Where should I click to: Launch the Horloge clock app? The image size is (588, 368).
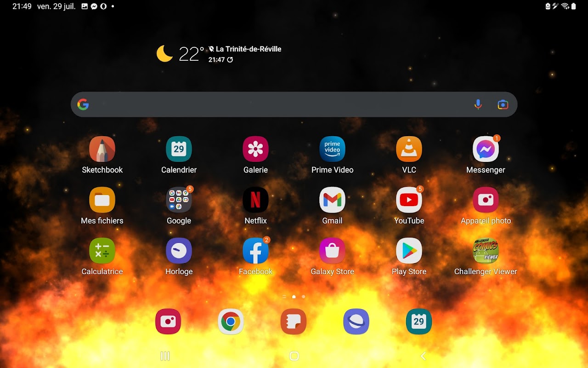[x=179, y=251]
